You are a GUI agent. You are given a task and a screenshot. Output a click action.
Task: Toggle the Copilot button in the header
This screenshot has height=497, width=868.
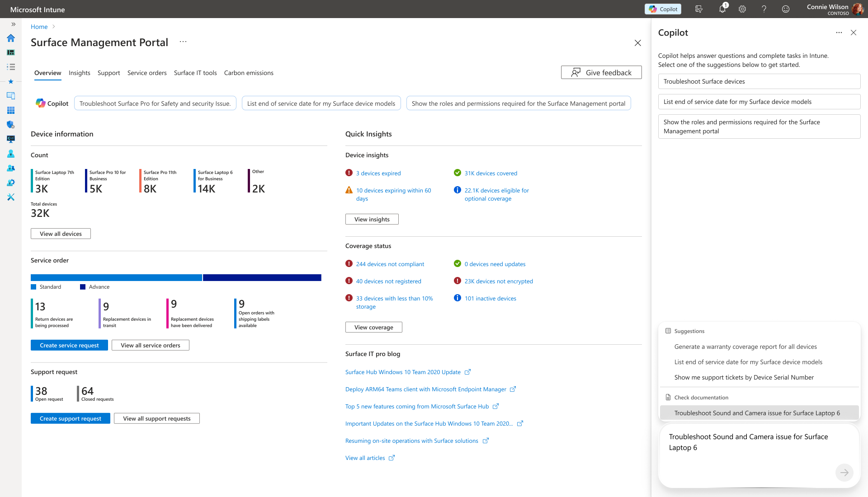pos(663,9)
